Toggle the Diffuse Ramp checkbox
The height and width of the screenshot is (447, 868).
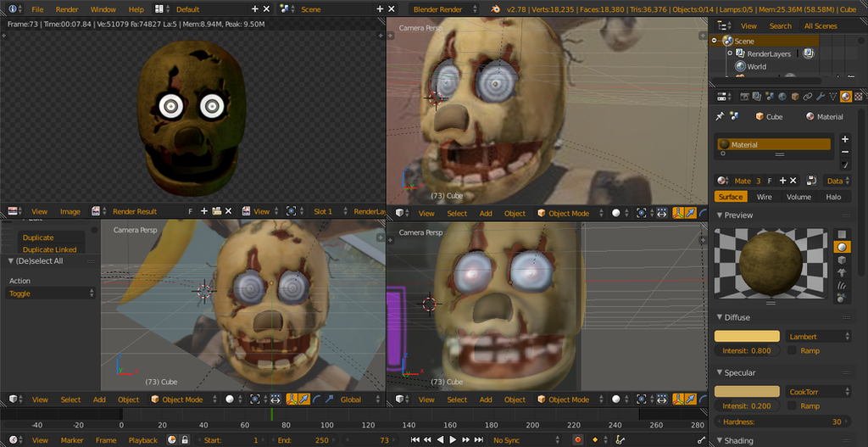[792, 350]
